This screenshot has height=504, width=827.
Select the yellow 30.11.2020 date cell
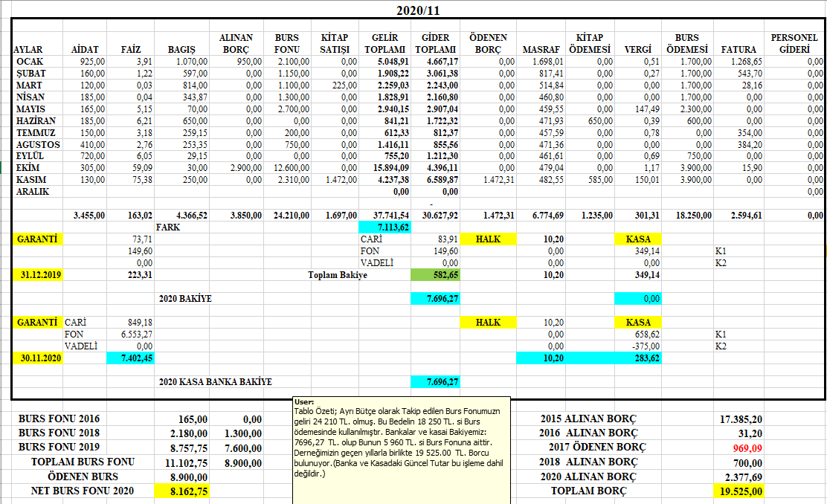click(x=38, y=358)
